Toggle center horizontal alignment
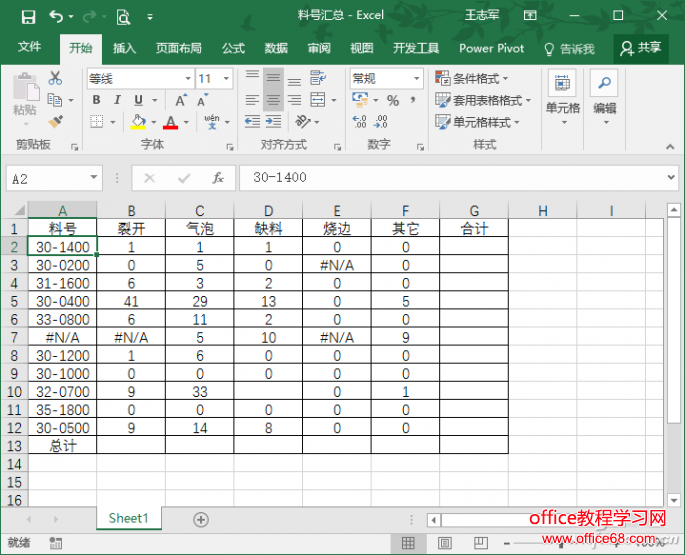685x555 pixels. (x=273, y=100)
